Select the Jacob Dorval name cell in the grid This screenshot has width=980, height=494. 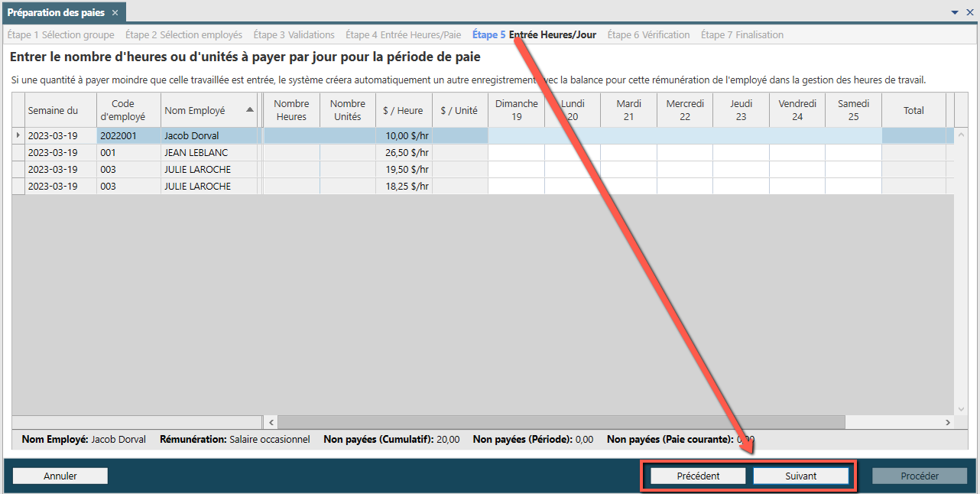click(209, 135)
